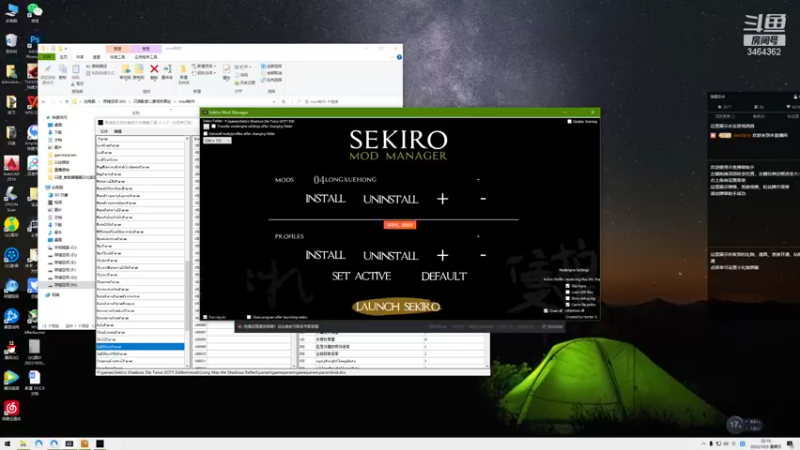Click the Explorer Help question-mark icon

399,57
